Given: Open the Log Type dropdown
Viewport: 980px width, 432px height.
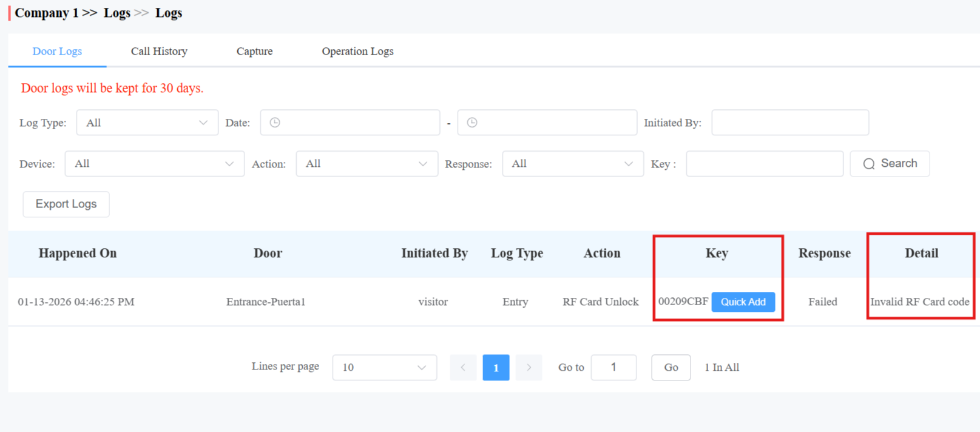Looking at the screenshot, I should pyautogui.click(x=147, y=123).
